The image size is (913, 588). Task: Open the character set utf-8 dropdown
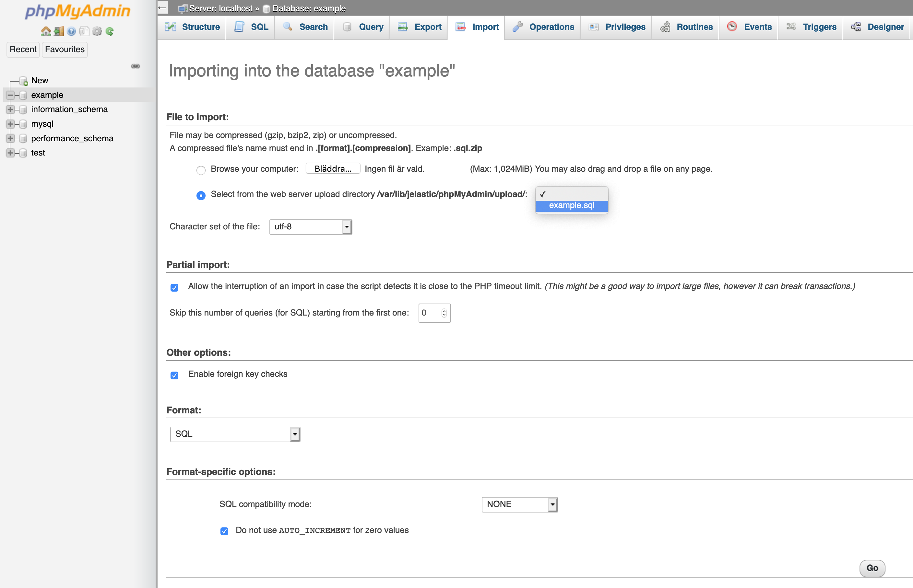(310, 227)
